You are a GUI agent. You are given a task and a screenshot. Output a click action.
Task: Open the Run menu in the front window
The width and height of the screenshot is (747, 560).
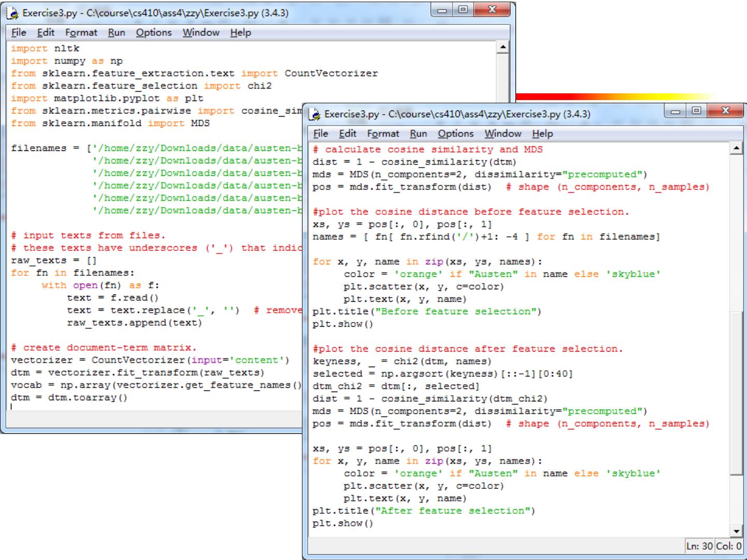(x=418, y=134)
